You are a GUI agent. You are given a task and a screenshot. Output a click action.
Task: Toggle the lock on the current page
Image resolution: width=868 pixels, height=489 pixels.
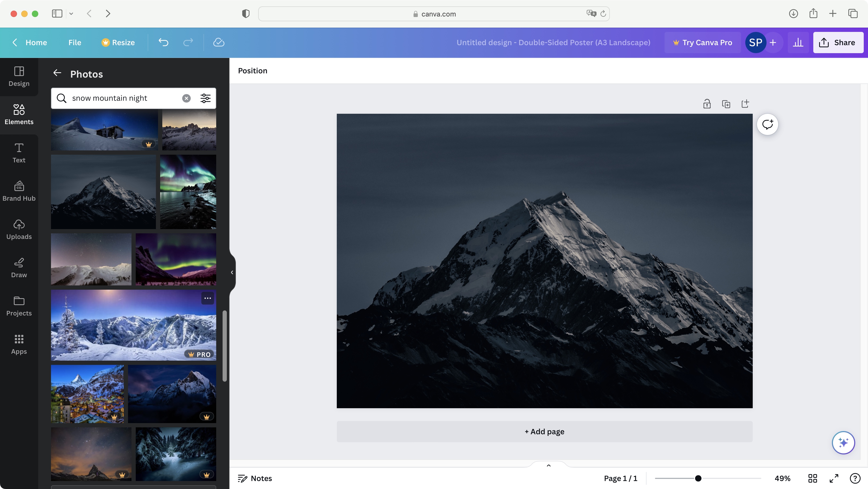point(707,104)
